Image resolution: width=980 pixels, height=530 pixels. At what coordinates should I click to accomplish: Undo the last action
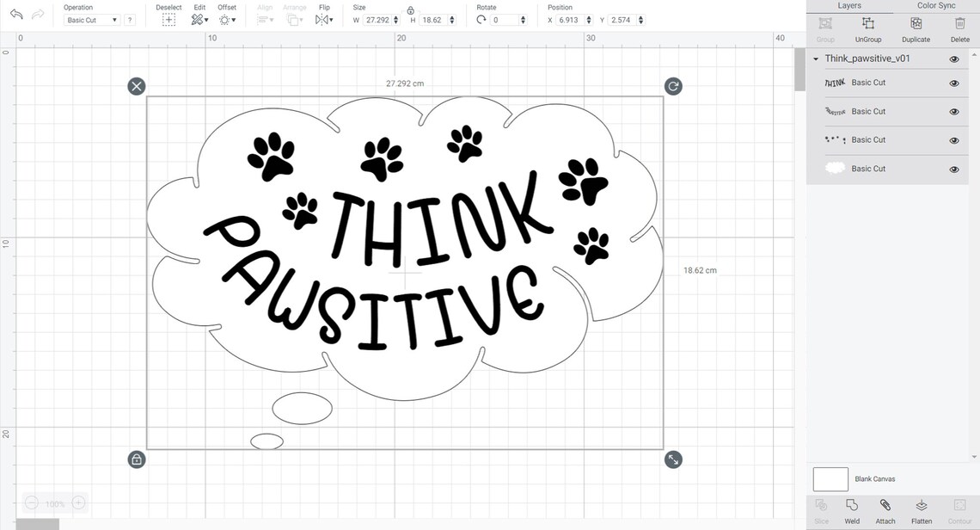pos(15,13)
